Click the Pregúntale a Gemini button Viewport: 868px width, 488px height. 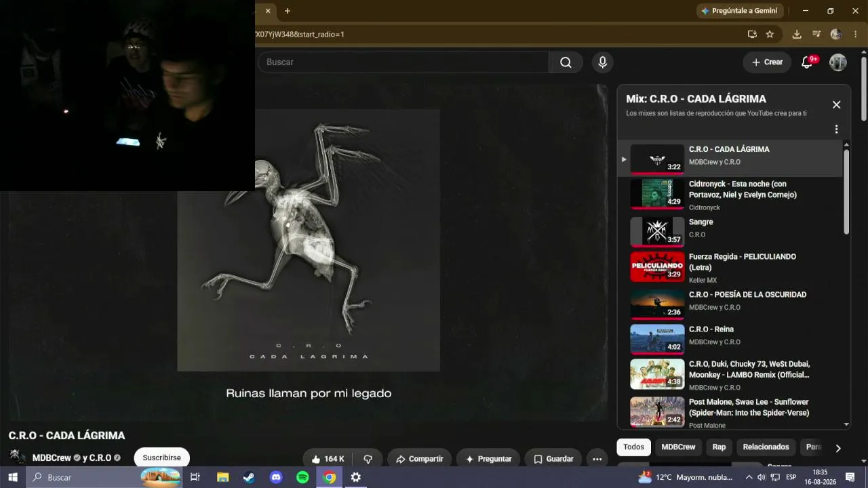pos(740,11)
